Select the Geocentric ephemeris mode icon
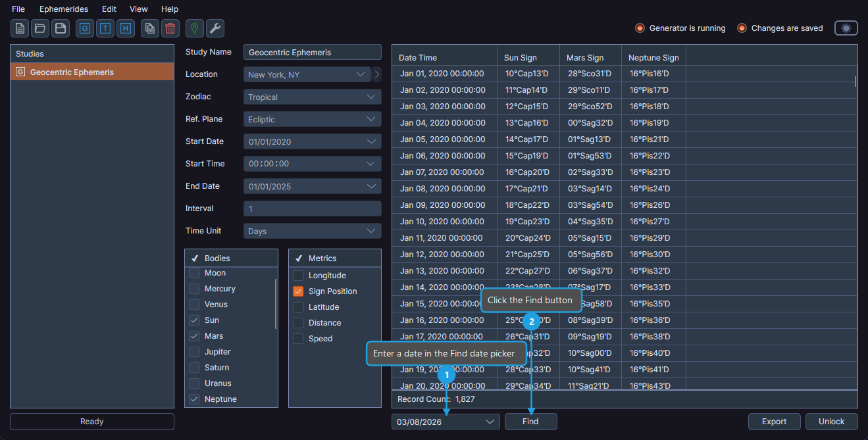Image resolution: width=868 pixels, height=440 pixels. [x=84, y=28]
